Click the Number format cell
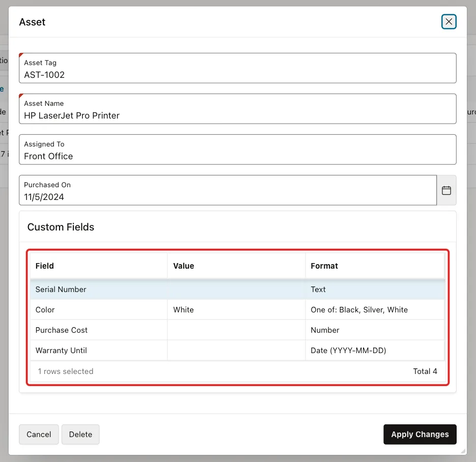476x462 pixels. (375, 330)
